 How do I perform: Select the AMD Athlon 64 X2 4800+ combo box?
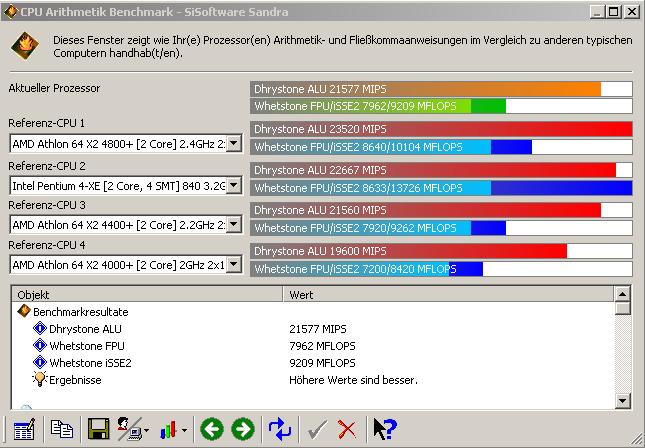point(125,144)
